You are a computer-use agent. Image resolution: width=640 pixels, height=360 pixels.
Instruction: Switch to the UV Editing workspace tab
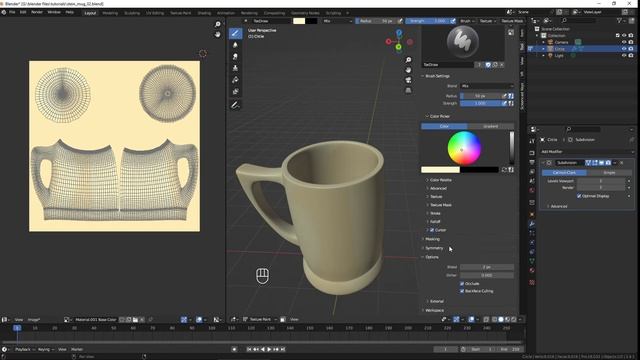tap(155, 13)
